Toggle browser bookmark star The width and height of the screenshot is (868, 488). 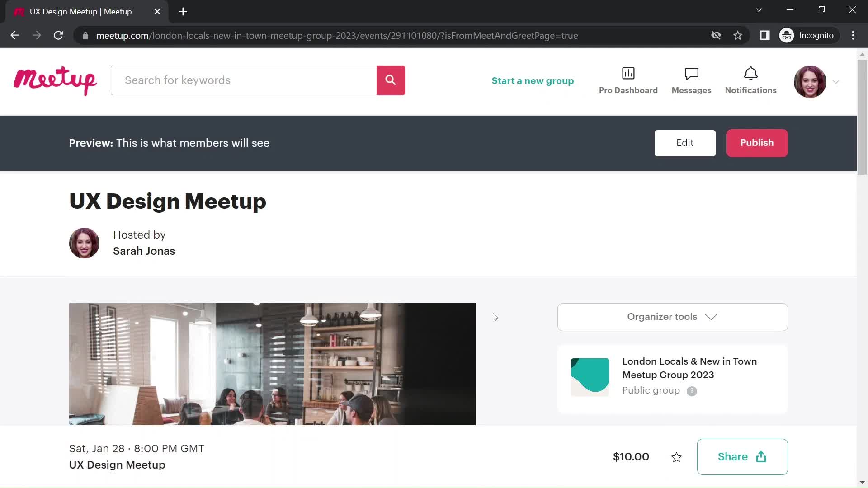(x=738, y=35)
